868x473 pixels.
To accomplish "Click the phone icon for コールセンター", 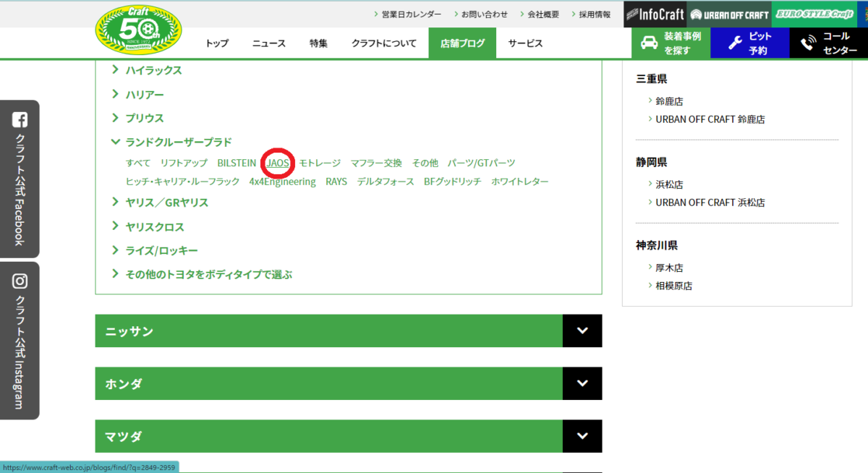I will 808,43.
